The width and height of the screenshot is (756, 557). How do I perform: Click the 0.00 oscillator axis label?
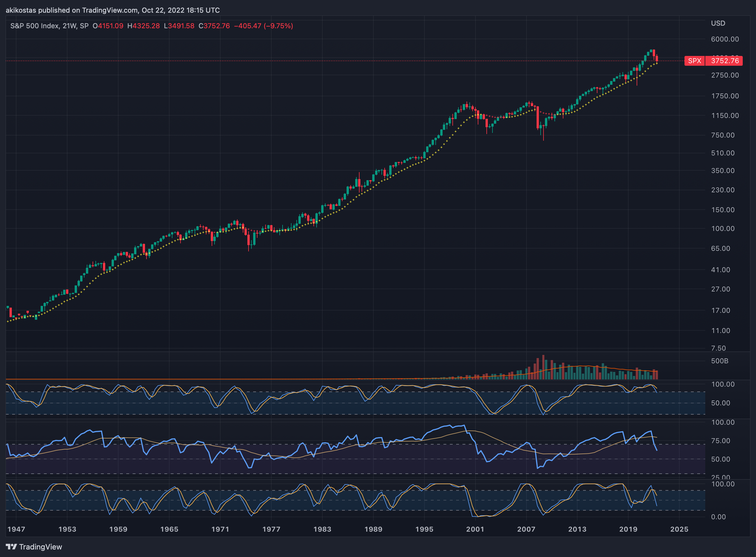click(x=718, y=517)
